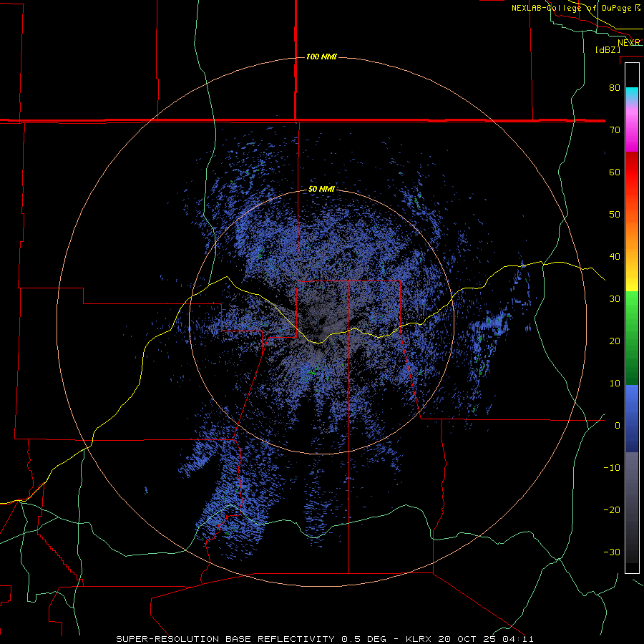Select the 70 value on the dBZ scale

(x=615, y=130)
